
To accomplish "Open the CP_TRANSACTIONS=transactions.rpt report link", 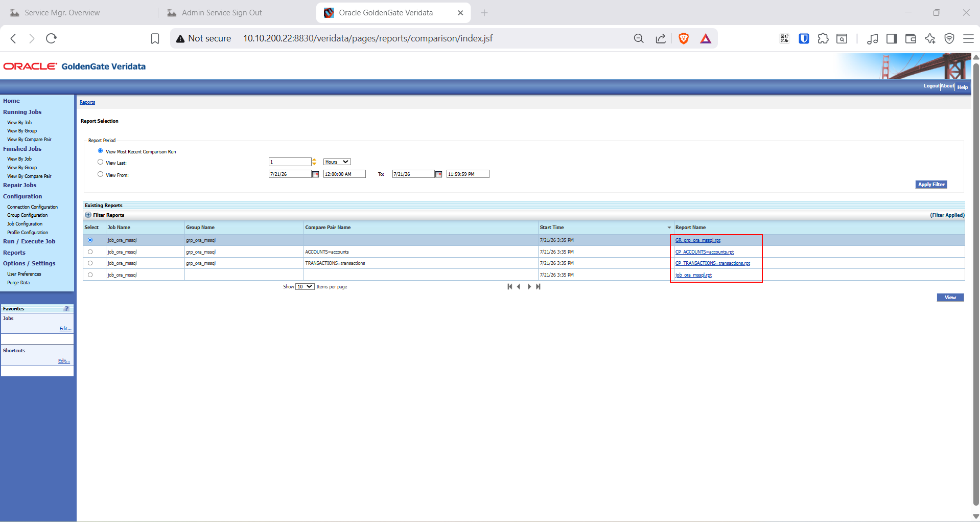I will [x=713, y=263].
